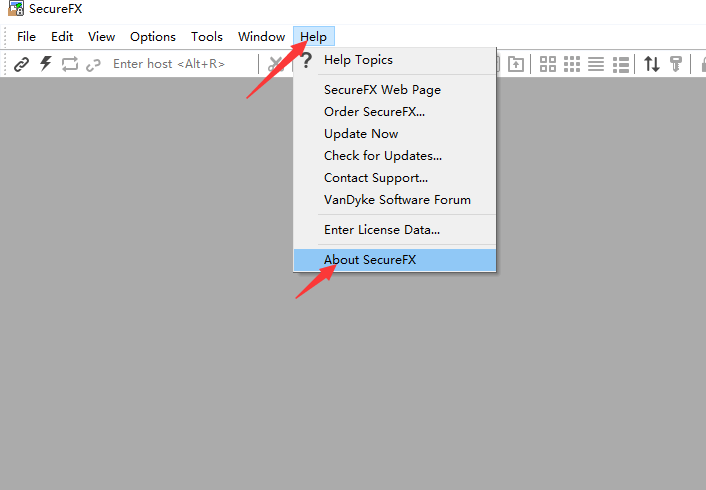706x490 pixels.
Task: Switch to list view layout
Action: tap(596, 64)
